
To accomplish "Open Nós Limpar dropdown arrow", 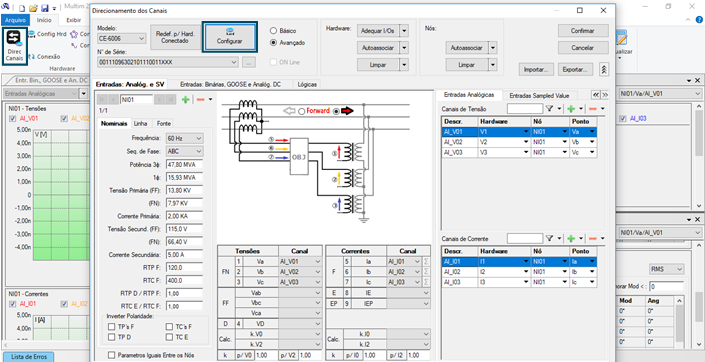I will pyautogui.click(x=493, y=65).
